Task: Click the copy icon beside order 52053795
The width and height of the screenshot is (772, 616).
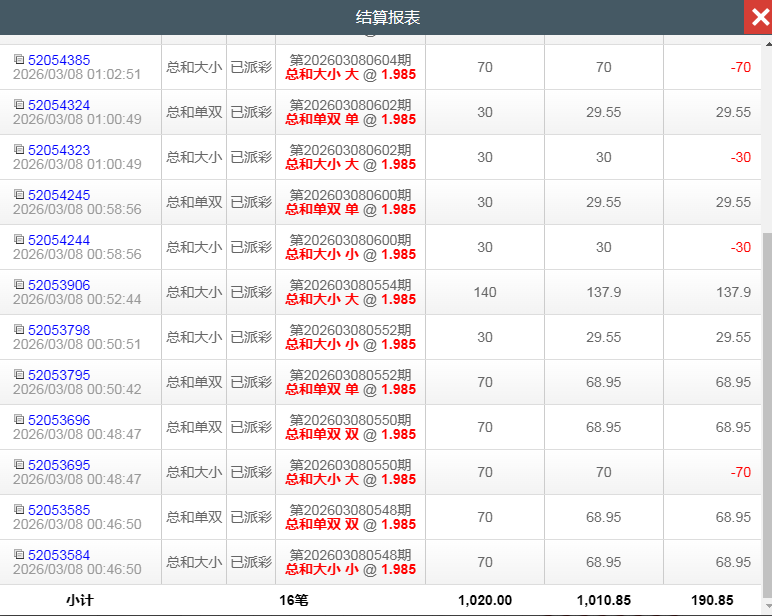Action: 19,374
